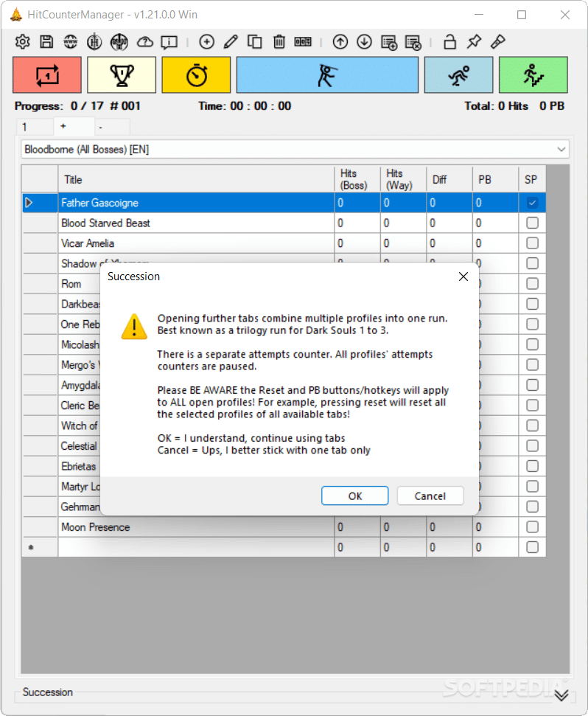The height and width of the screenshot is (716, 588).
Task: Click the red reset run button
Action: (47, 75)
